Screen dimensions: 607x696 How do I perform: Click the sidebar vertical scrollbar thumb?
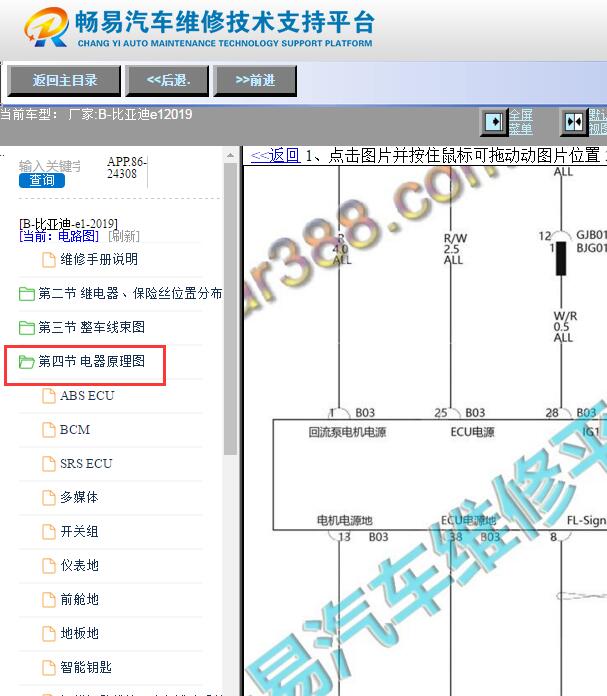(230, 308)
